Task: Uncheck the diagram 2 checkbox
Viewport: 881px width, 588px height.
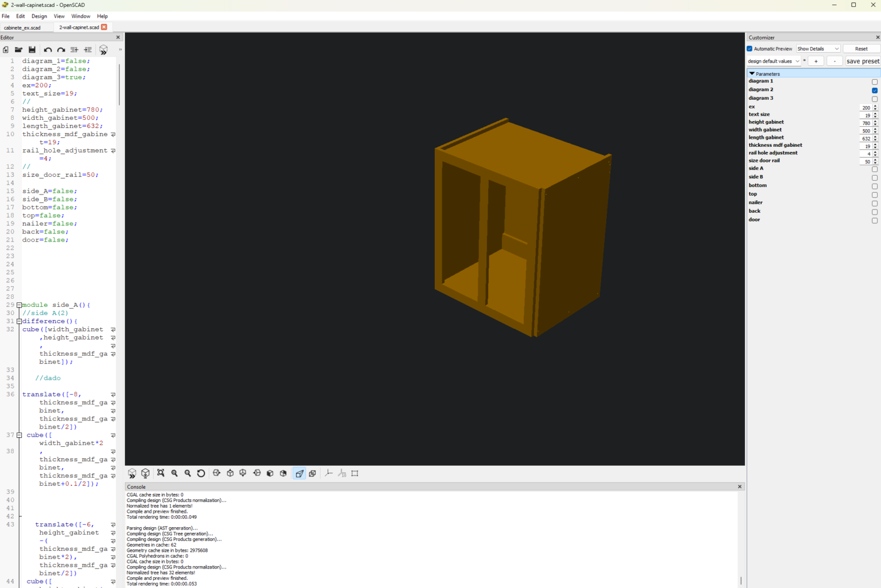Action: 875,90
